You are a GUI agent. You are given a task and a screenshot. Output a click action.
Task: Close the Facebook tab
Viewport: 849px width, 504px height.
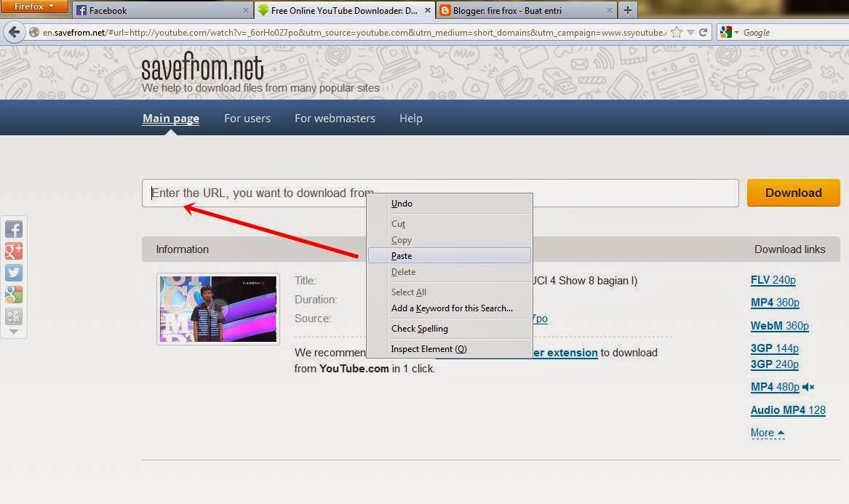245,10
